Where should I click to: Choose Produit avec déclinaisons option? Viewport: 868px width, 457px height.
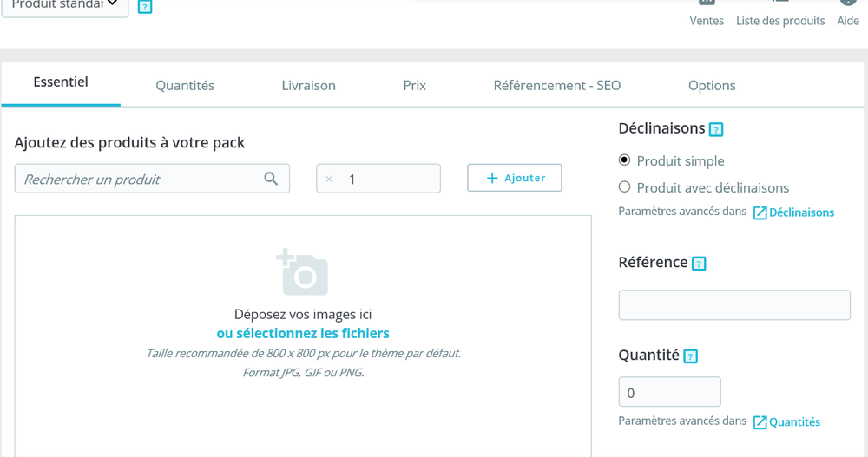click(x=624, y=186)
